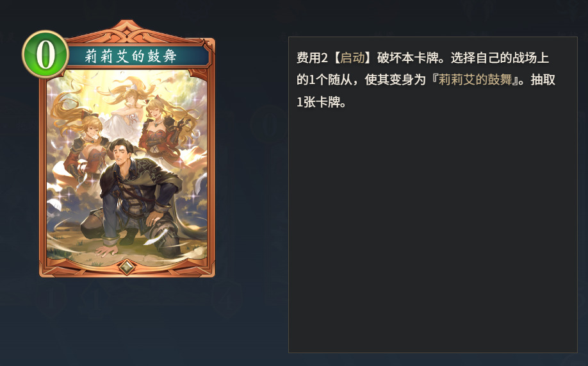Click the diamond gem on card bottom
Screen dimensions: 588x366
click(x=127, y=267)
